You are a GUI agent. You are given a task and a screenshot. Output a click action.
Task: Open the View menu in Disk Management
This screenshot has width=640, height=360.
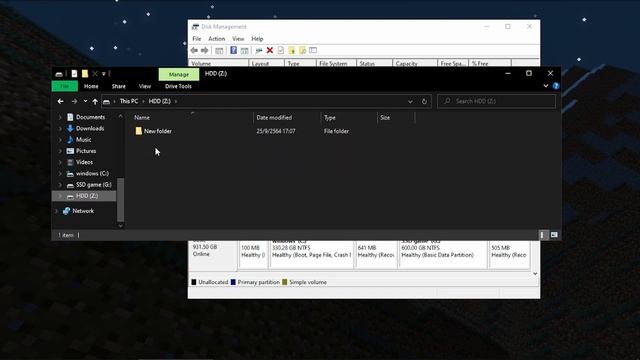(x=238, y=39)
